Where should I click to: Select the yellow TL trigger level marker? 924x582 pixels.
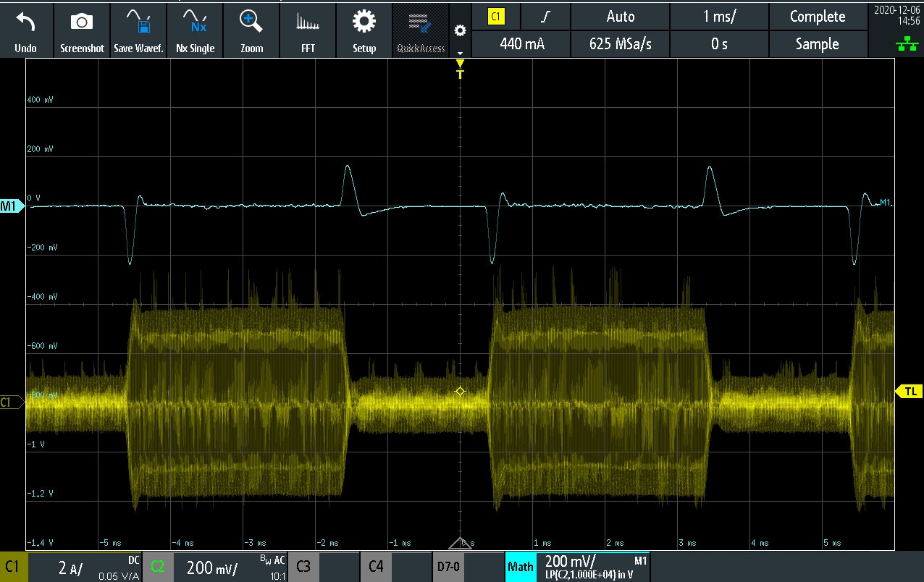click(x=910, y=392)
